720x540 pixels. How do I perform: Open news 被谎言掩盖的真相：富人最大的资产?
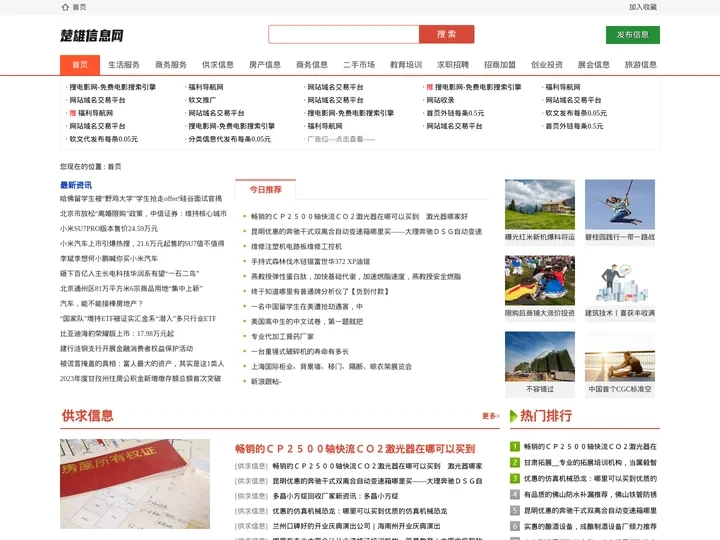(x=142, y=363)
